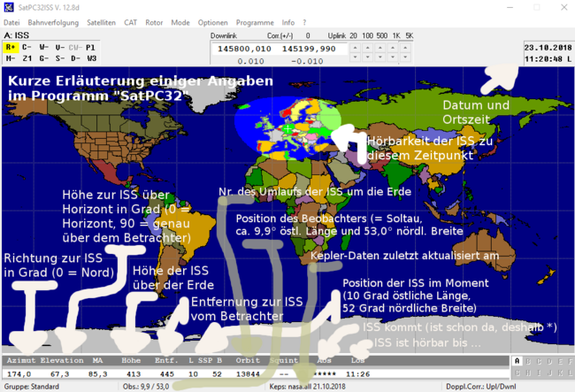This screenshot has width=575, height=392.
Task: Select satellite slot J
Action: click(549, 373)
